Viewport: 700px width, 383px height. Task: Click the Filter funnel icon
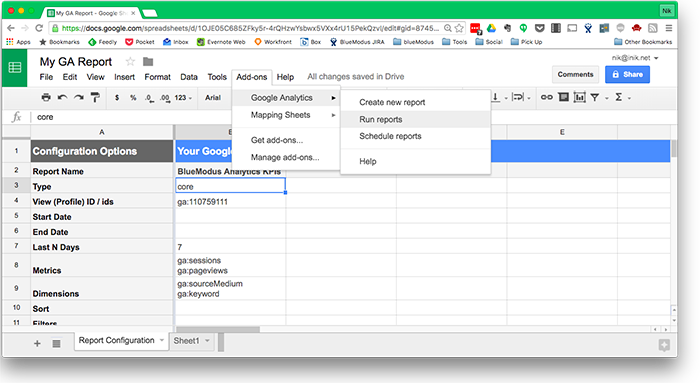pyautogui.click(x=595, y=97)
